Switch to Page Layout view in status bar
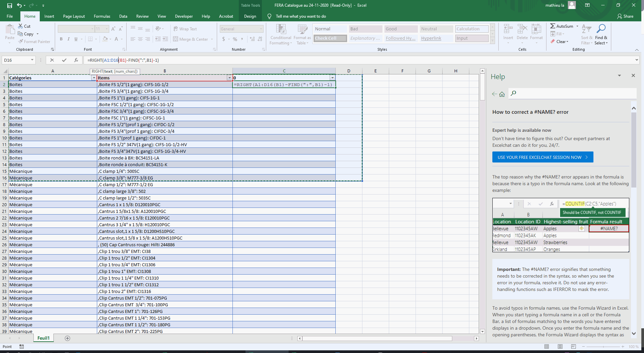The height and width of the screenshot is (353, 644). (560, 347)
